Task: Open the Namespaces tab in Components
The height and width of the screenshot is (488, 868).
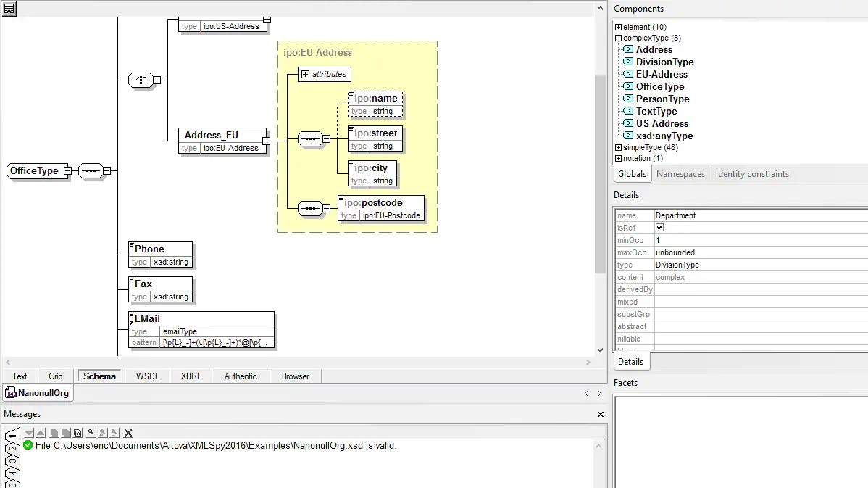Action: [x=680, y=173]
